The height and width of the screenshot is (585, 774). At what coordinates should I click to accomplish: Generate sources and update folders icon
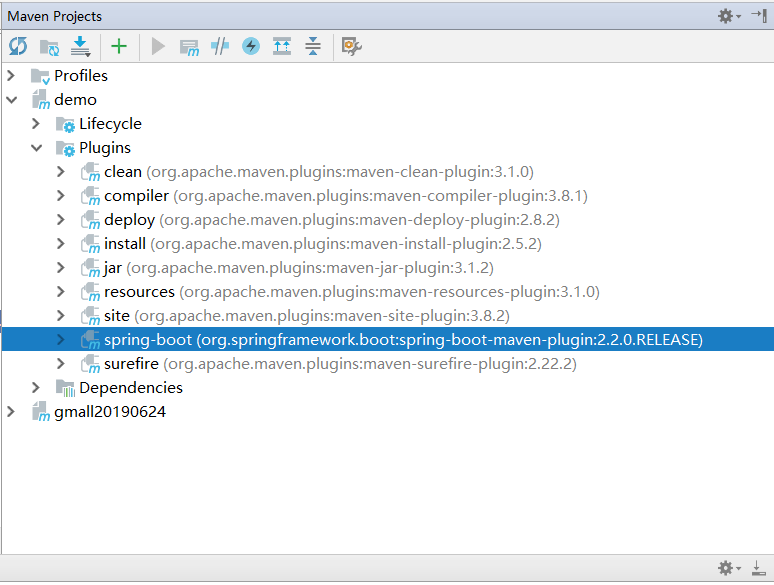click(49, 47)
